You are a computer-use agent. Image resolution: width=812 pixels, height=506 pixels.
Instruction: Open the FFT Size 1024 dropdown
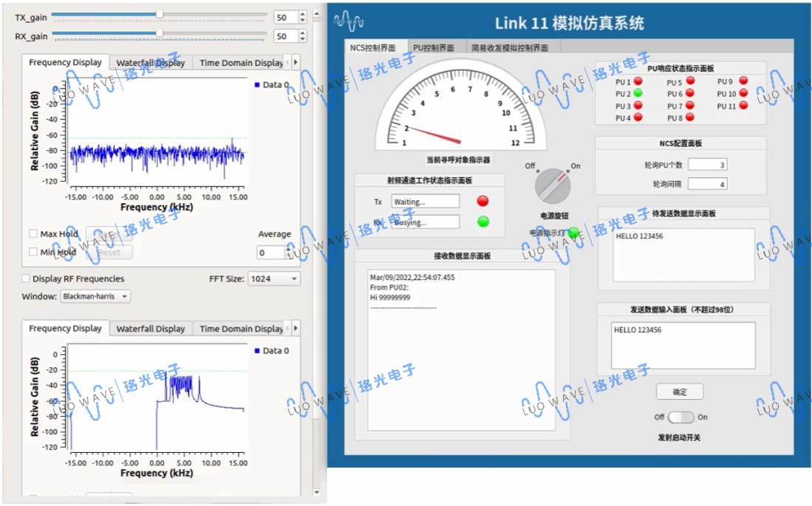[x=274, y=278]
